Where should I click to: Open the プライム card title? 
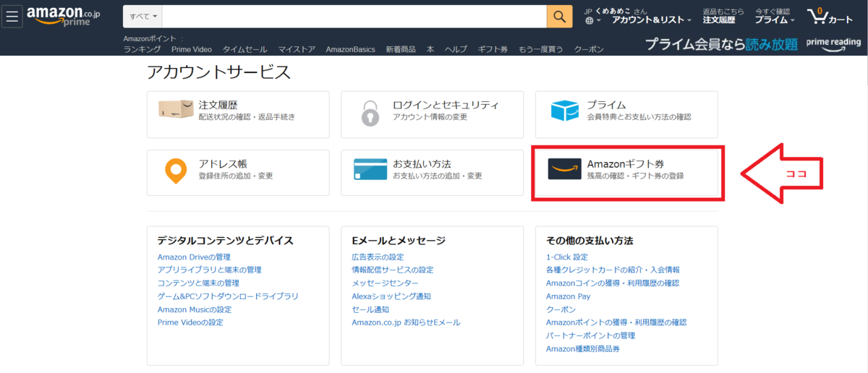tap(606, 104)
